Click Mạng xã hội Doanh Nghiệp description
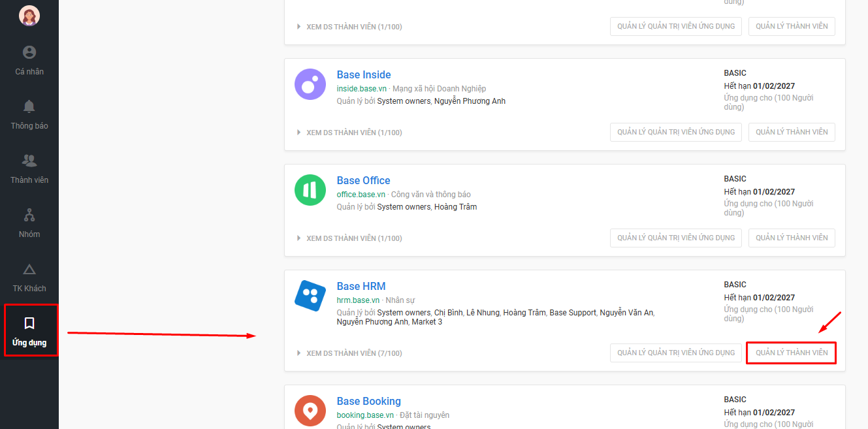The height and width of the screenshot is (429, 868). tap(439, 89)
